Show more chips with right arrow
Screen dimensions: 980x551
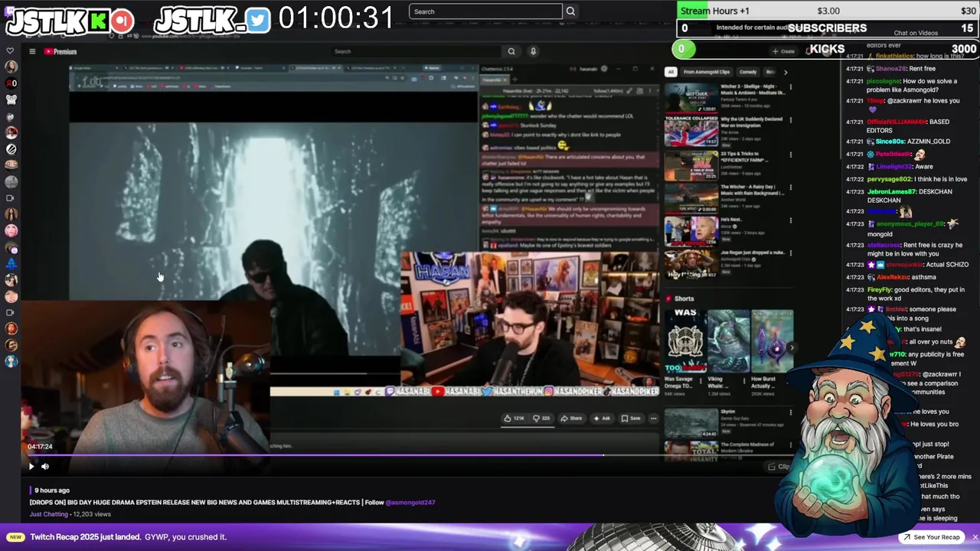click(x=785, y=72)
